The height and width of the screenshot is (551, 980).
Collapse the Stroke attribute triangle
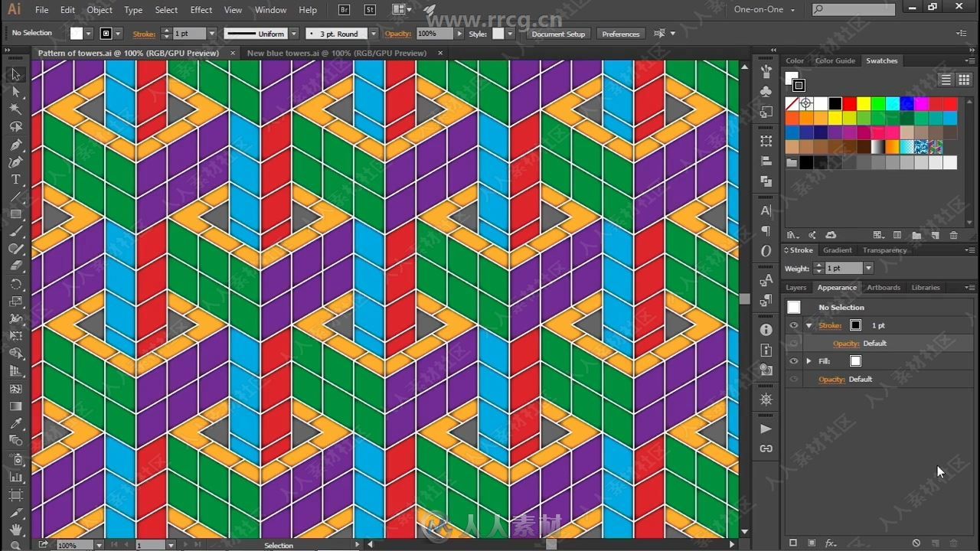808,325
